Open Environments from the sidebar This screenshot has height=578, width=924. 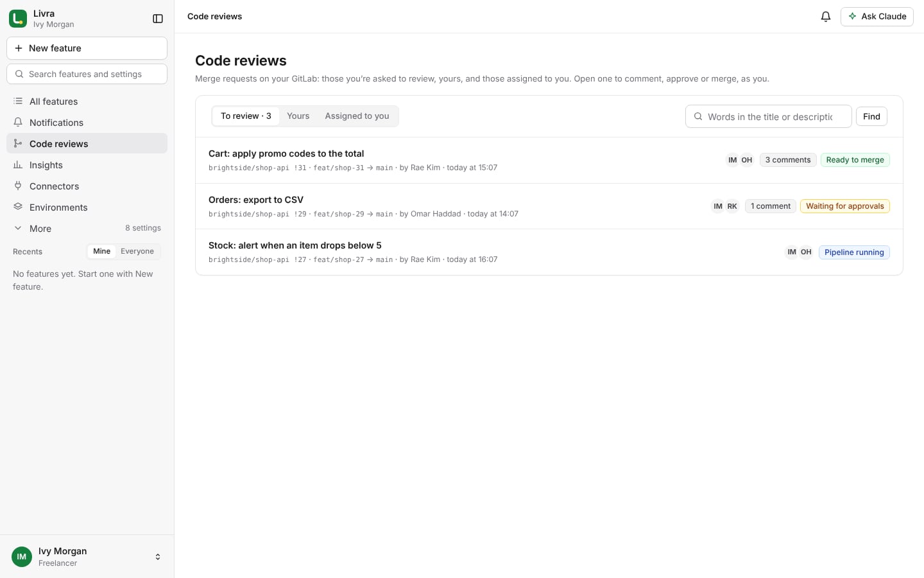[x=87, y=207]
